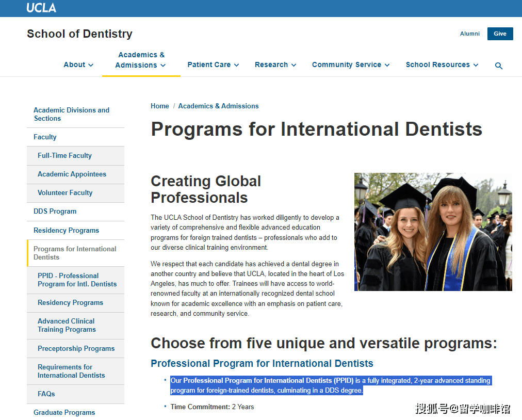The image size is (522, 420).
Task: Click the Give button
Action: coord(500,34)
